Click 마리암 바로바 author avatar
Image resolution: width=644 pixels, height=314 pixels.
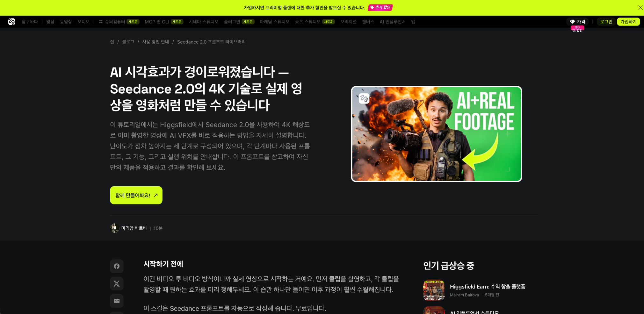pyautogui.click(x=114, y=228)
